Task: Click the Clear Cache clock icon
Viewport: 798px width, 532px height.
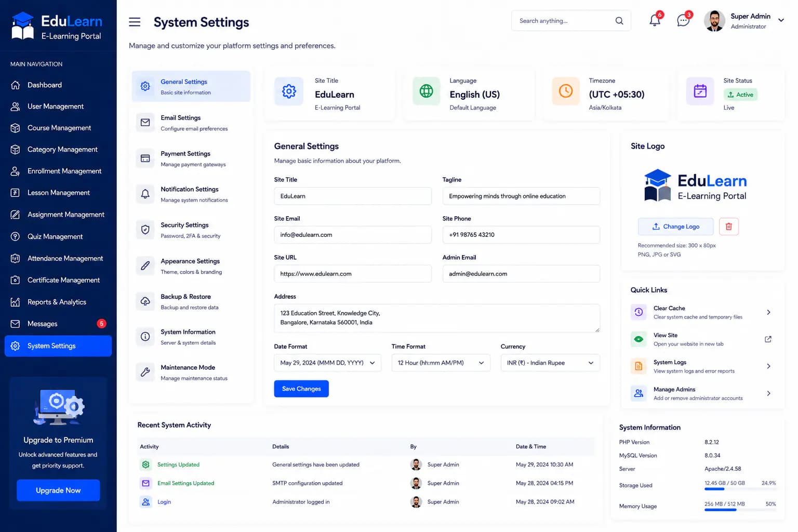Action: [x=639, y=312]
